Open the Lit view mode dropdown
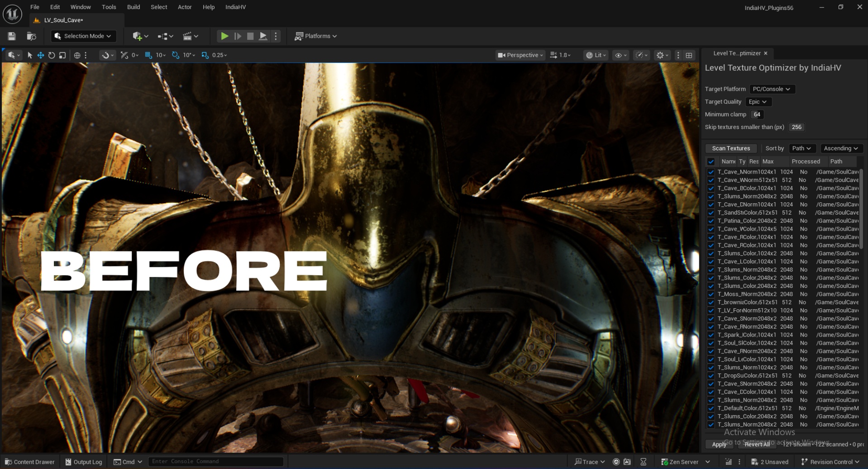868x469 pixels. click(596, 55)
